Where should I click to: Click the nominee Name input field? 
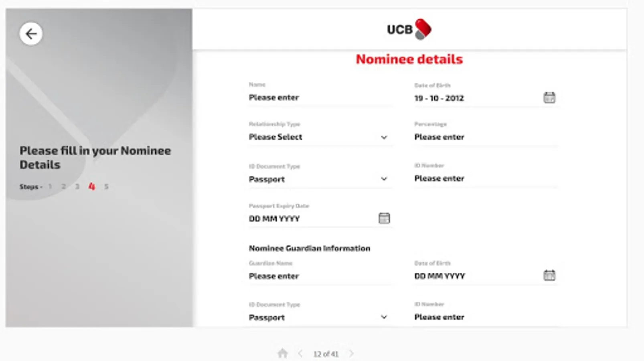coord(320,97)
